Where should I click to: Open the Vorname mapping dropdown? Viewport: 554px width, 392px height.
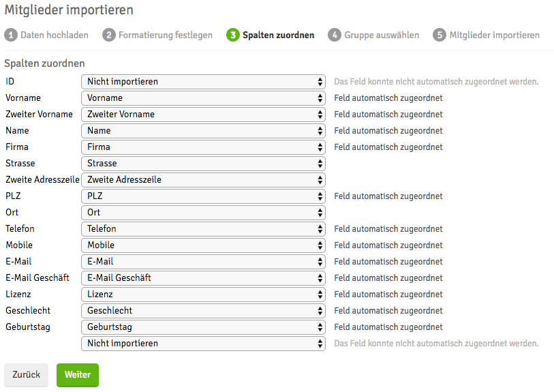pos(203,98)
